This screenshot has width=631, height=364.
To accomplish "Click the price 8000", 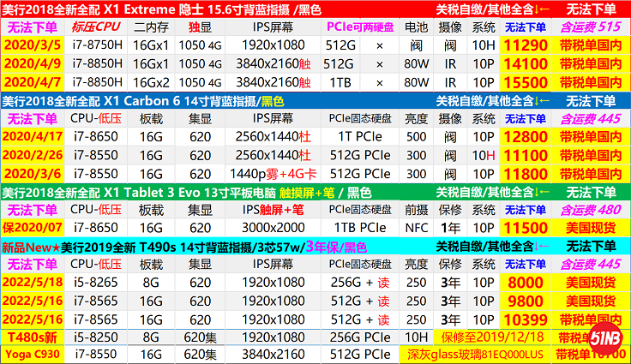I will click(x=526, y=282).
